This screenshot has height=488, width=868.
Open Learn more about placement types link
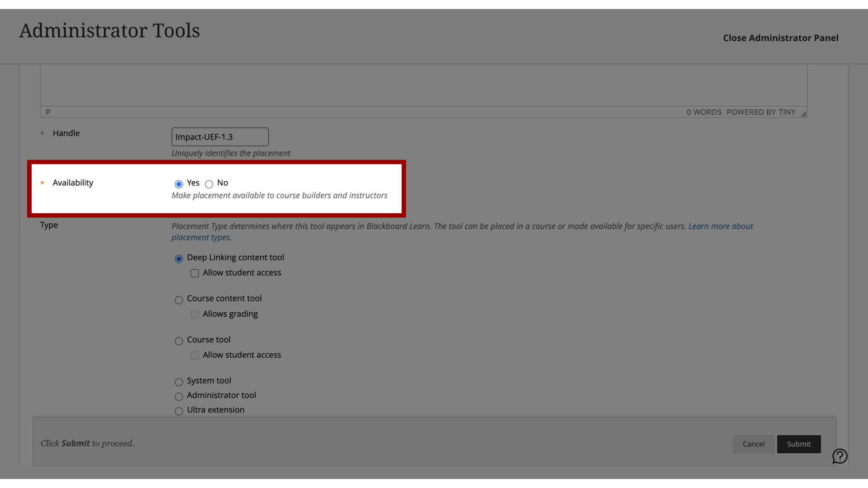point(721,226)
